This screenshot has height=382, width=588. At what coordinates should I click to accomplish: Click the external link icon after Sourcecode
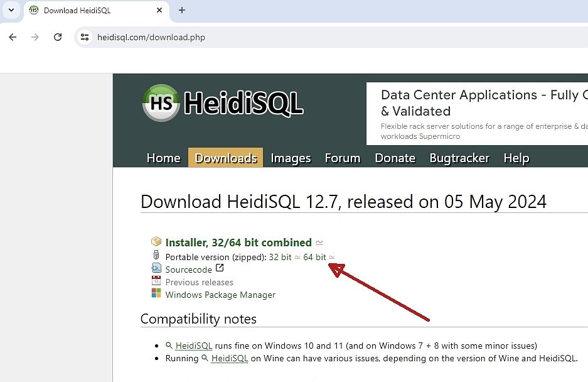pos(220,268)
